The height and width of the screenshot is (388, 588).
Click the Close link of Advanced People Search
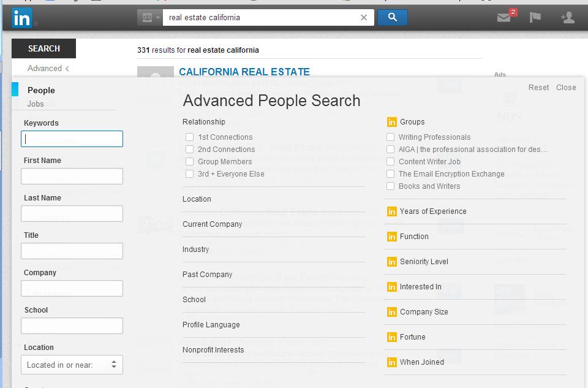[x=566, y=88]
